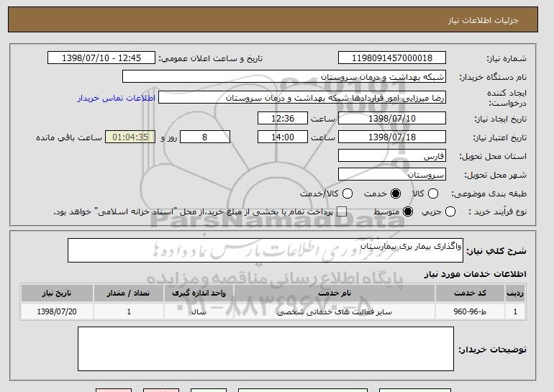Click the کد خدمت column header

coord(470,293)
